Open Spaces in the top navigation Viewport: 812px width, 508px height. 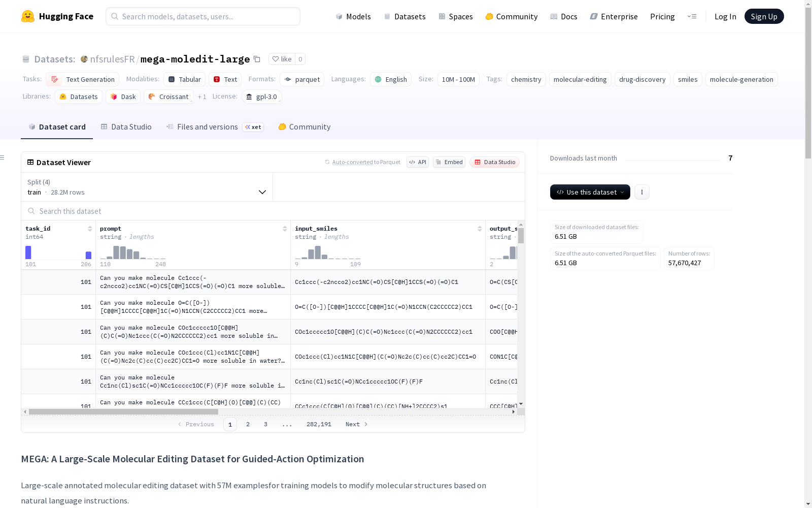pos(456,16)
